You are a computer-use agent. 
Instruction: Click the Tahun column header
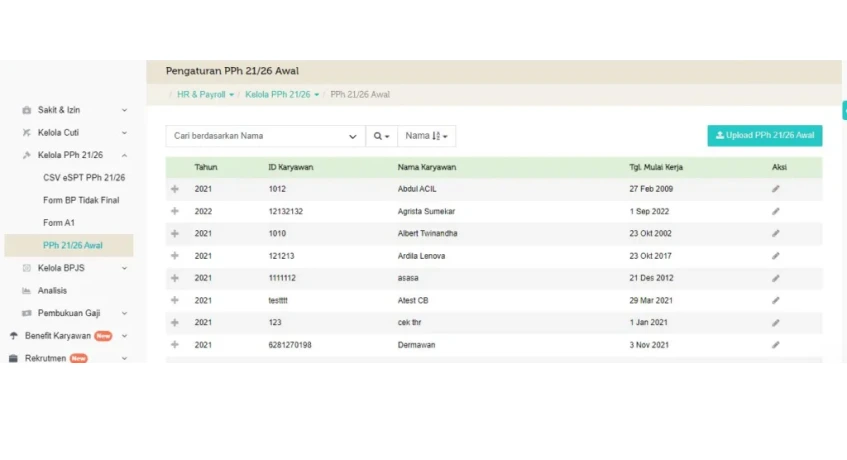coord(206,167)
